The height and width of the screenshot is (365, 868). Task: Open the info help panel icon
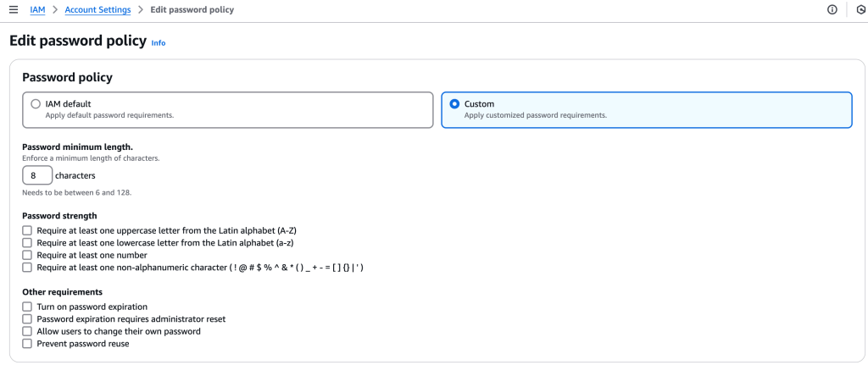tap(832, 10)
